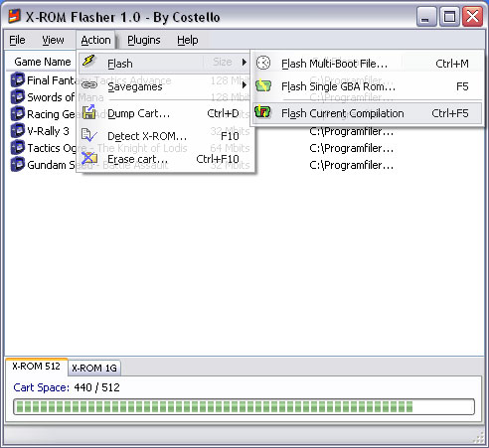
Task: Click the Detect X-ROM checkmark icon
Action: pyautogui.click(x=89, y=135)
